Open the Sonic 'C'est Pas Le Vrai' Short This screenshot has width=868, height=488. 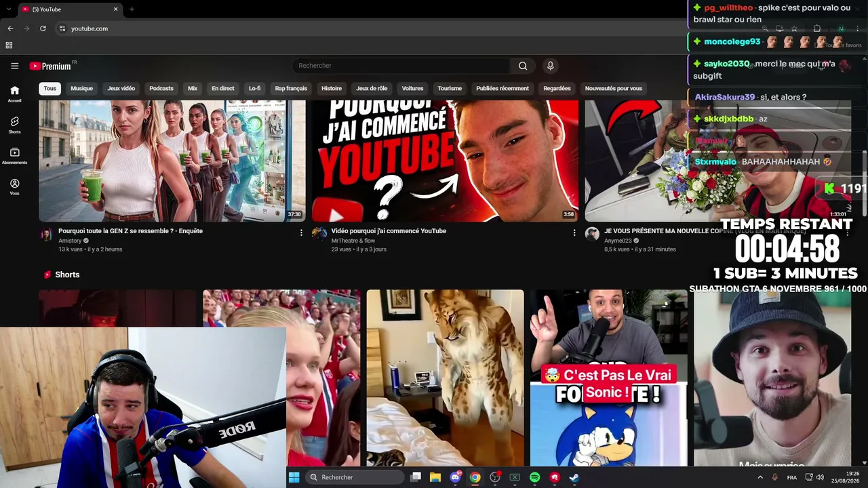pos(609,378)
